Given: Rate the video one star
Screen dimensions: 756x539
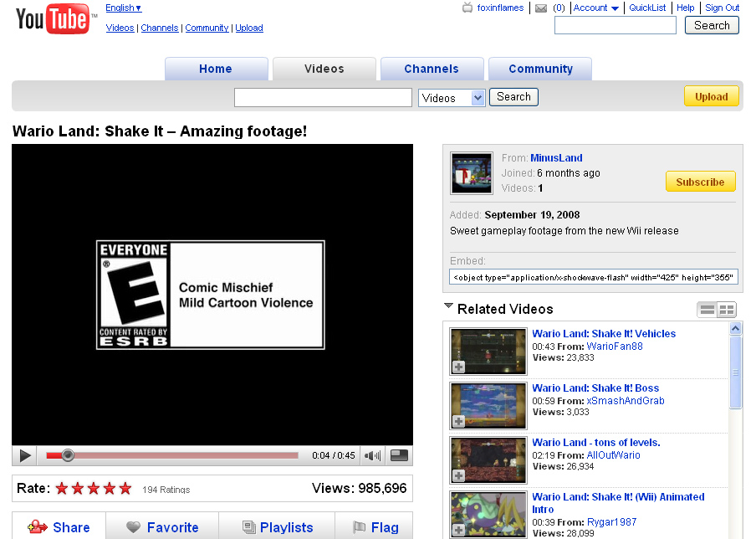Looking at the screenshot, I should tap(62, 489).
